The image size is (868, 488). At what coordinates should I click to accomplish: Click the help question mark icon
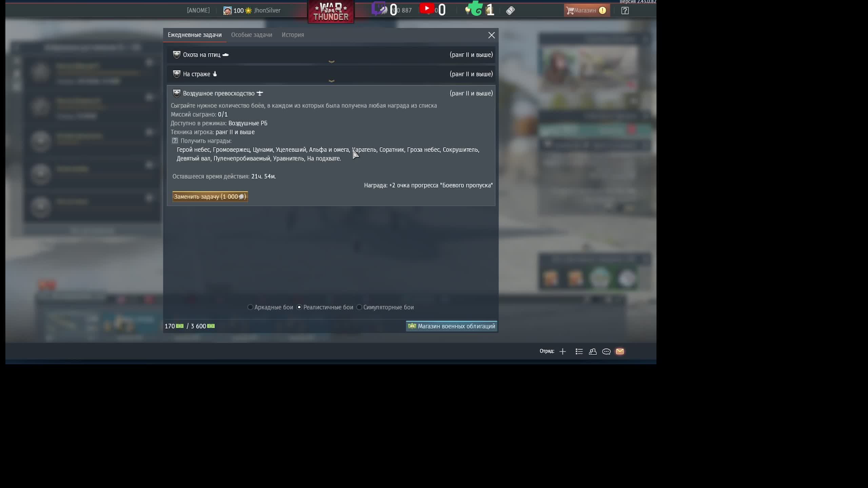[x=625, y=11]
